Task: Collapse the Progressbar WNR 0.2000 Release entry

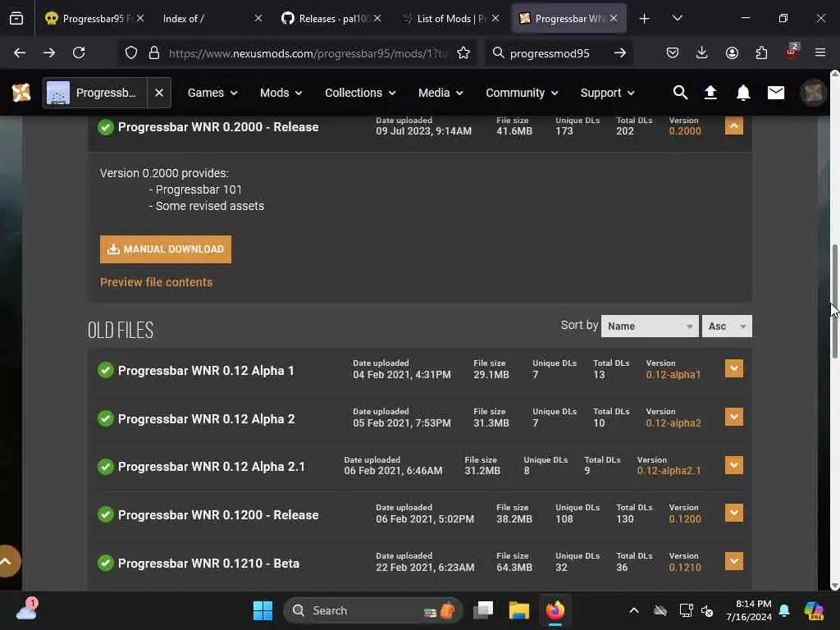Action: [734, 126]
